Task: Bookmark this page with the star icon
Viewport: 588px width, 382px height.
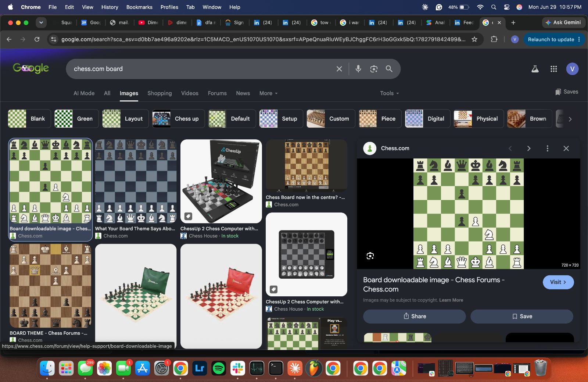Action: pos(474,39)
